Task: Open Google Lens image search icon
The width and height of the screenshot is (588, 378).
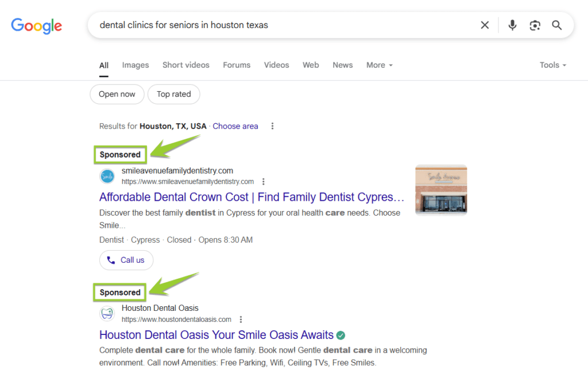Action: (x=535, y=25)
